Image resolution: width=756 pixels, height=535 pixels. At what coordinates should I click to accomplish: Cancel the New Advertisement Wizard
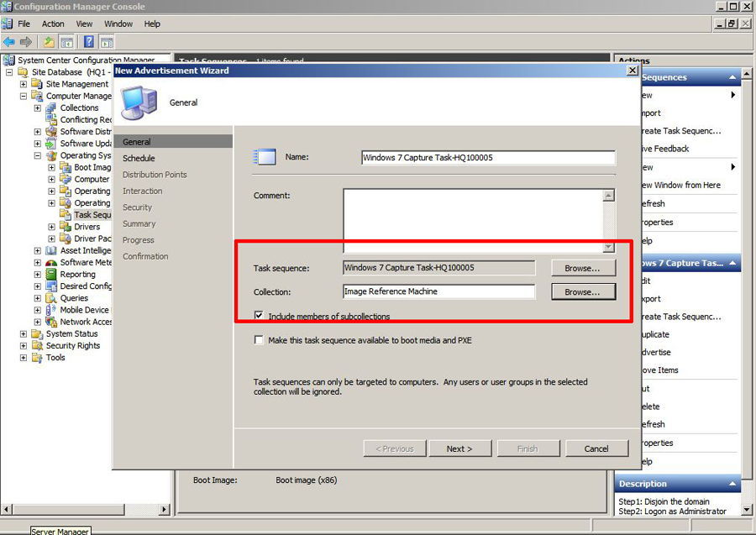click(x=597, y=448)
